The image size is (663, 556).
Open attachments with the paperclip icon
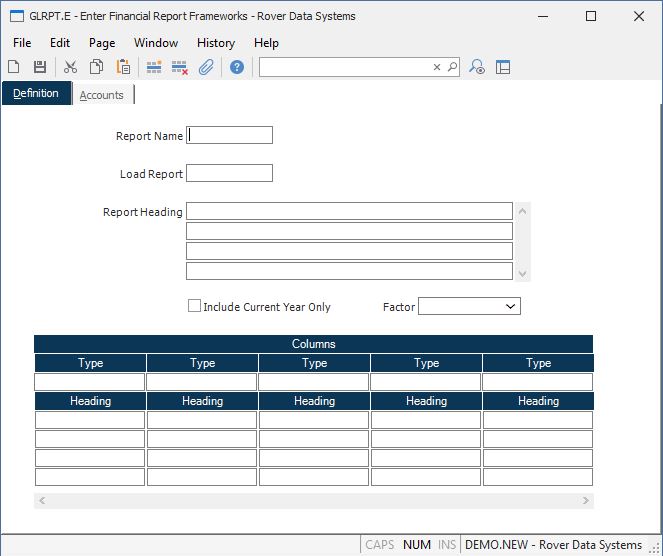click(x=206, y=67)
